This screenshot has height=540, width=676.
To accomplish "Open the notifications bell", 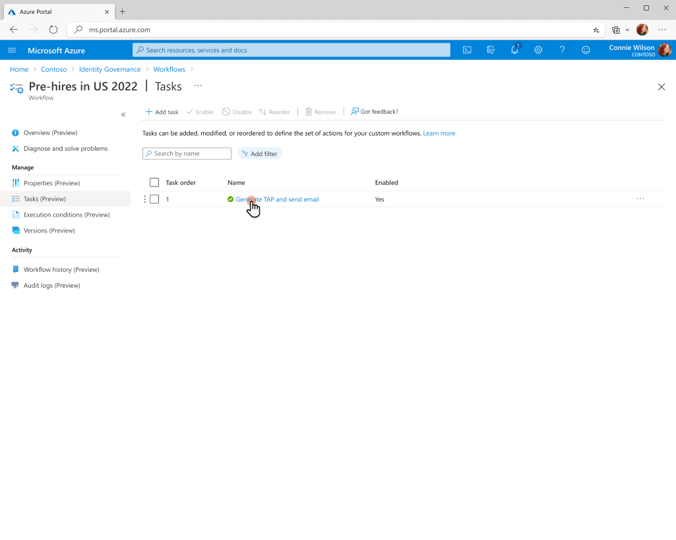I will 515,50.
